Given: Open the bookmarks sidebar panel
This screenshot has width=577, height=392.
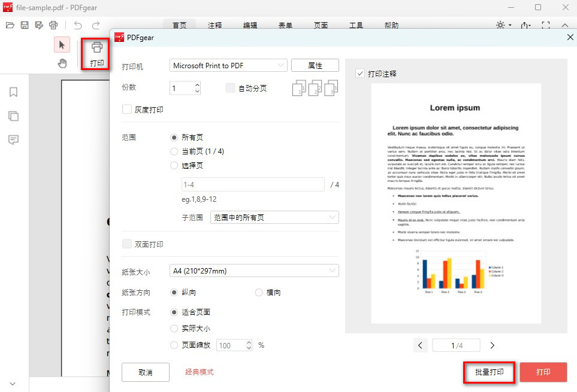Looking at the screenshot, I should click(13, 92).
